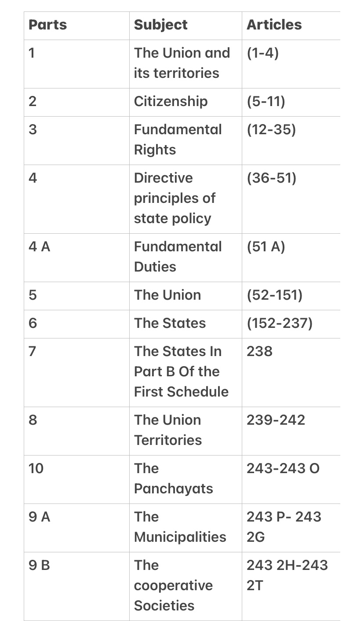Select the 'The Union Territories' cell
Screen dimensions: 364x621
pyautogui.click(x=168, y=430)
